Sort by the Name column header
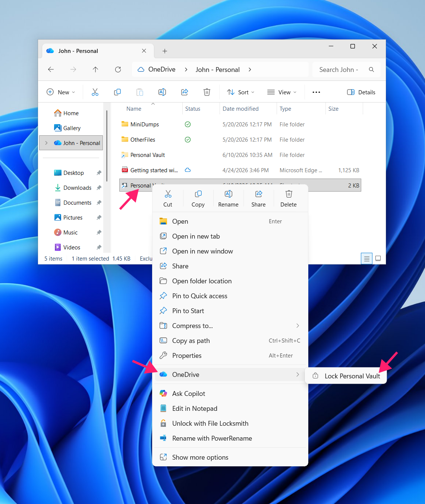Screen dimensions: 425x504 pos(134,109)
